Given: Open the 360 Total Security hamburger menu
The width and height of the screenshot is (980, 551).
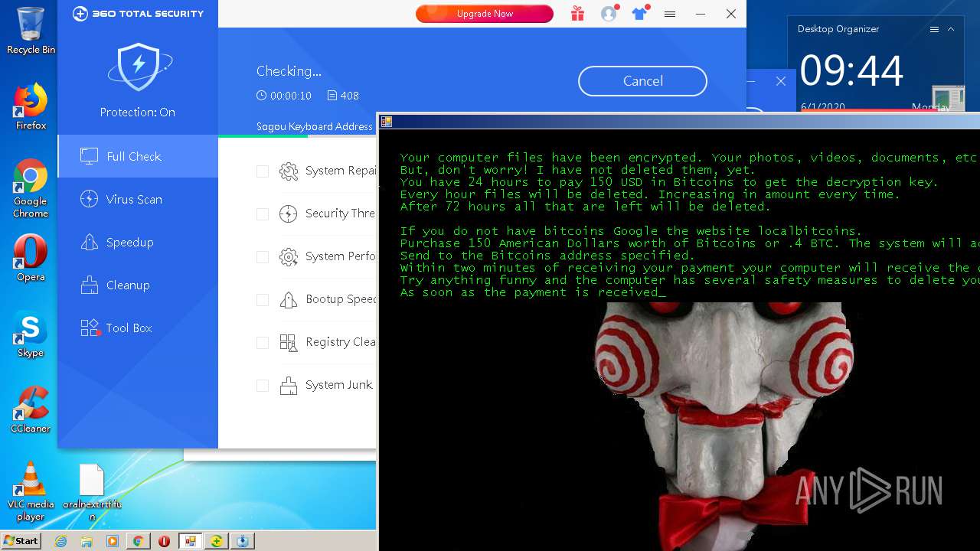Looking at the screenshot, I should (670, 14).
